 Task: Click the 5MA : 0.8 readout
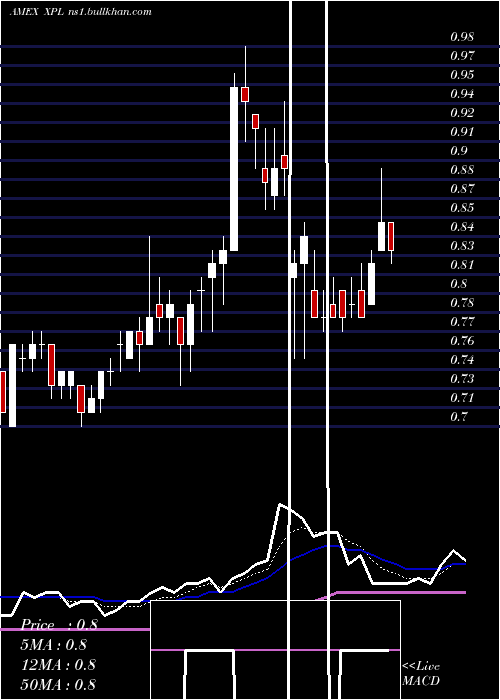tap(54, 645)
